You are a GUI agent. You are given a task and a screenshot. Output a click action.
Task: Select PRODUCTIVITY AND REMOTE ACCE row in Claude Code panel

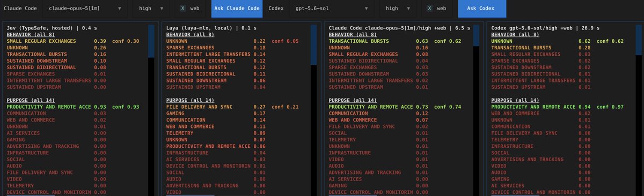pos(396,107)
